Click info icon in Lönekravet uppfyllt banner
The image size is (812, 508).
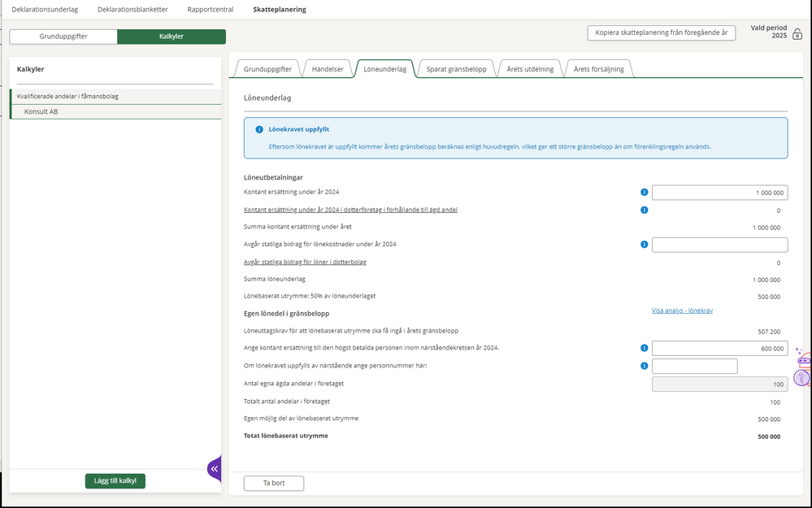tap(259, 129)
